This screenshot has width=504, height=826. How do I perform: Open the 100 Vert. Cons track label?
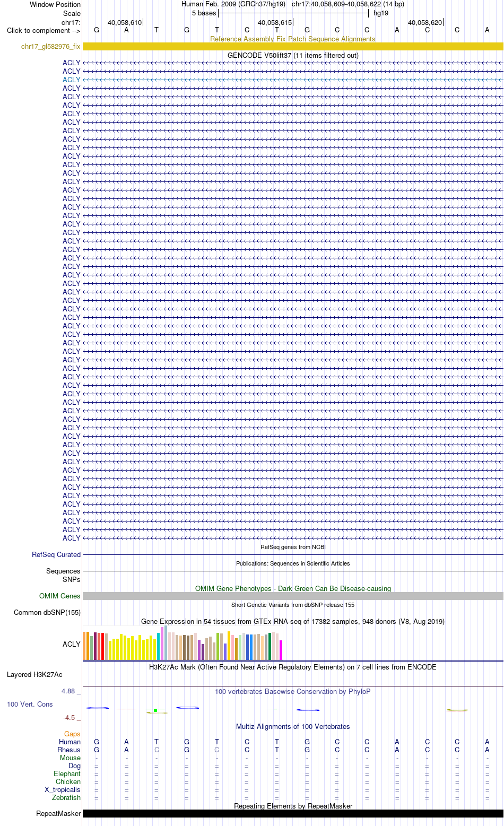[x=30, y=704]
